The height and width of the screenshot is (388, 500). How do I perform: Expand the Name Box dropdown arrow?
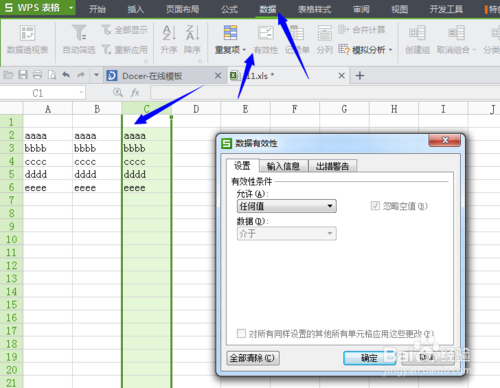81,93
